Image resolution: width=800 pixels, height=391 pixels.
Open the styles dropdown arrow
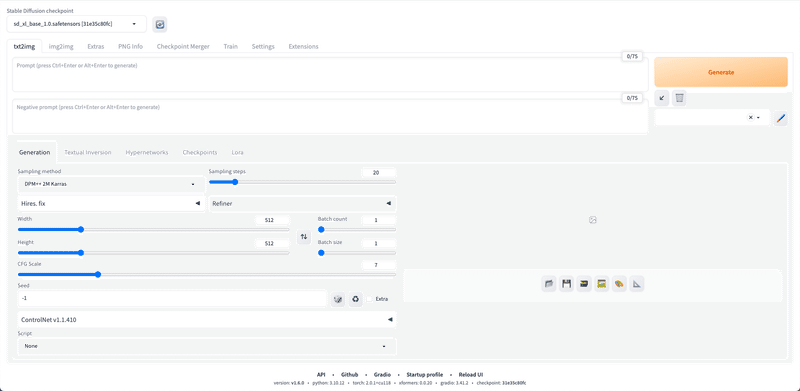(759, 118)
